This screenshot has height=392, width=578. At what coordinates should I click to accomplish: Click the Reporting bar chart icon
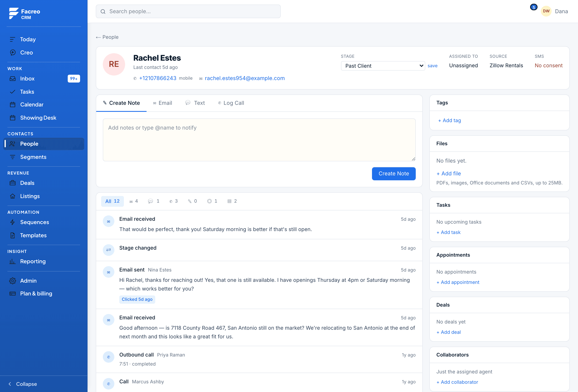12,261
